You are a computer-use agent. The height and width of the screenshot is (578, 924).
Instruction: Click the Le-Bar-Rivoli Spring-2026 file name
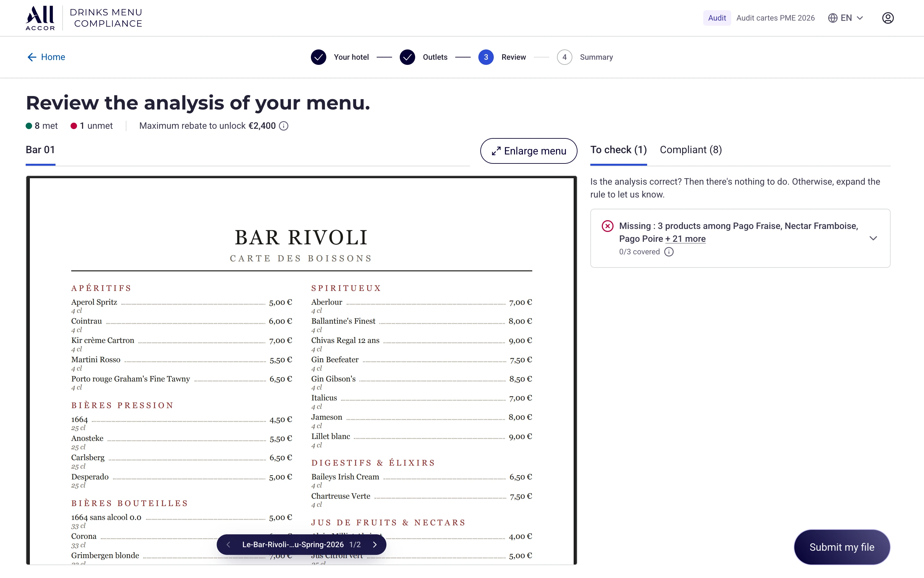click(293, 544)
